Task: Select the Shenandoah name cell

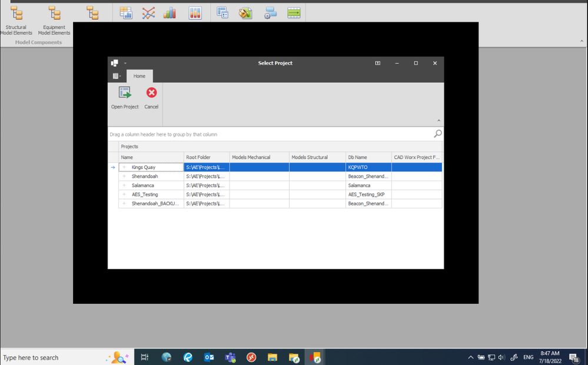Action: point(151,176)
